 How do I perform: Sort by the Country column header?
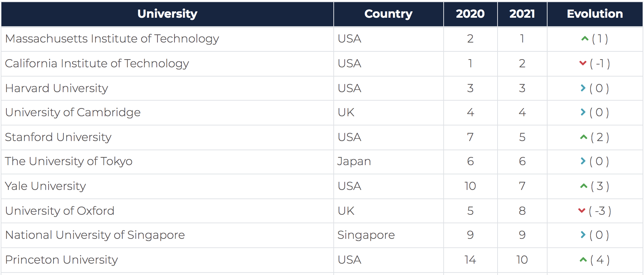point(388,14)
